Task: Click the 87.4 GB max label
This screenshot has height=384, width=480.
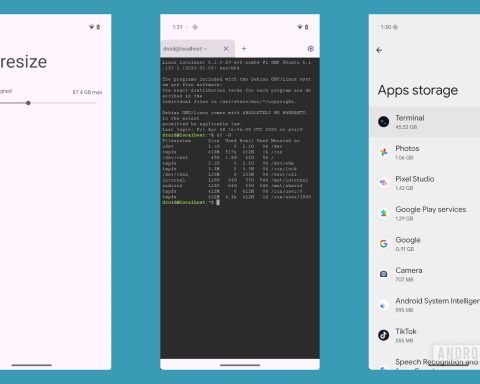Action: tap(87, 92)
